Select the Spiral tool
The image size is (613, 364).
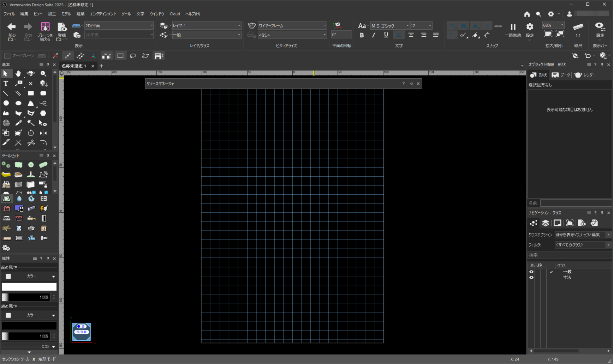click(x=6, y=123)
